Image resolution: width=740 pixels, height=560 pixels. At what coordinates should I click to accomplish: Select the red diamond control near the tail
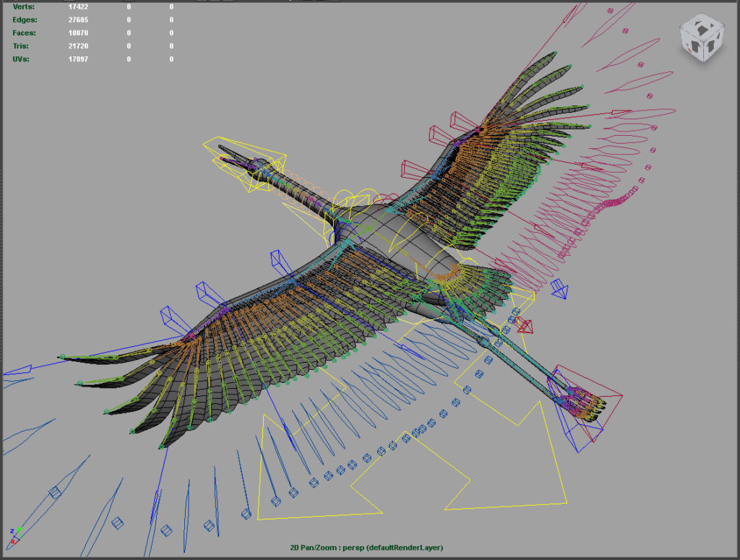[525, 327]
